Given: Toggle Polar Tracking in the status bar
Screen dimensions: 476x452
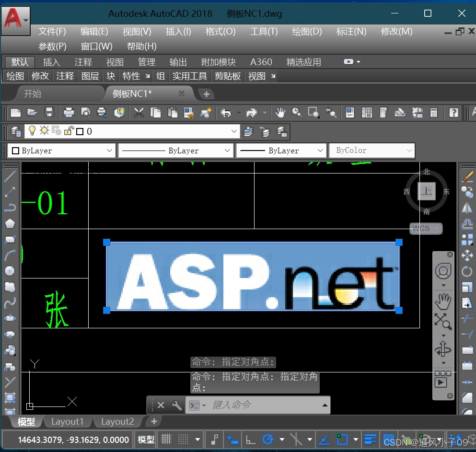Looking at the screenshot, I should [268, 439].
